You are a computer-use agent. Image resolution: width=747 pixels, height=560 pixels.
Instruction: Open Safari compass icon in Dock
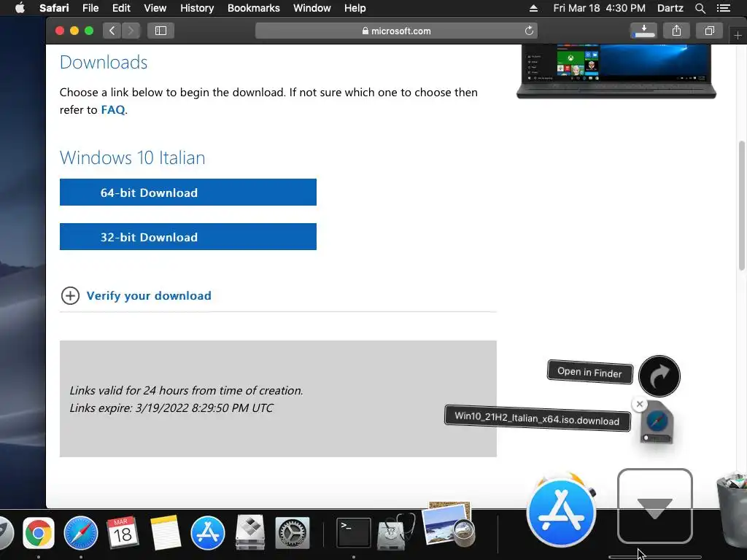tap(80, 532)
